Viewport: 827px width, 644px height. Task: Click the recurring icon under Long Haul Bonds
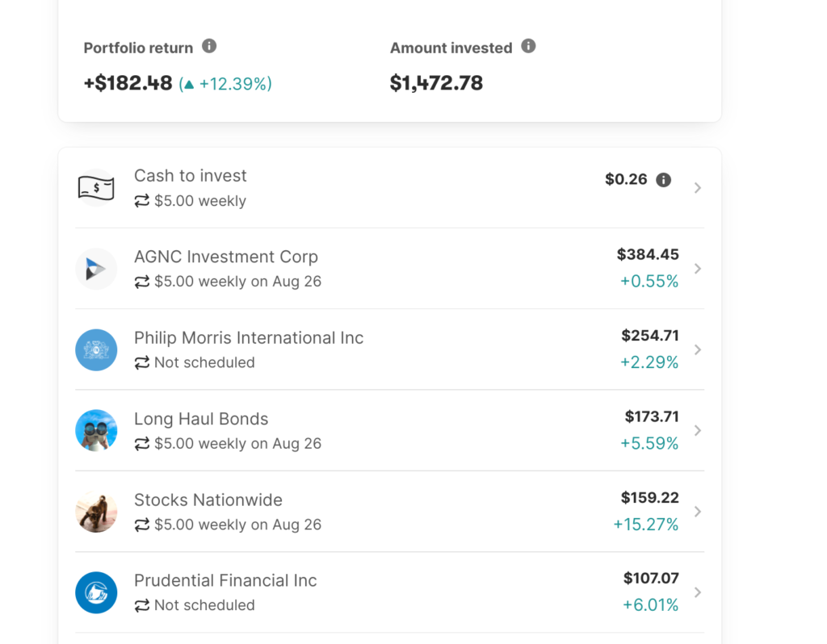tap(142, 444)
